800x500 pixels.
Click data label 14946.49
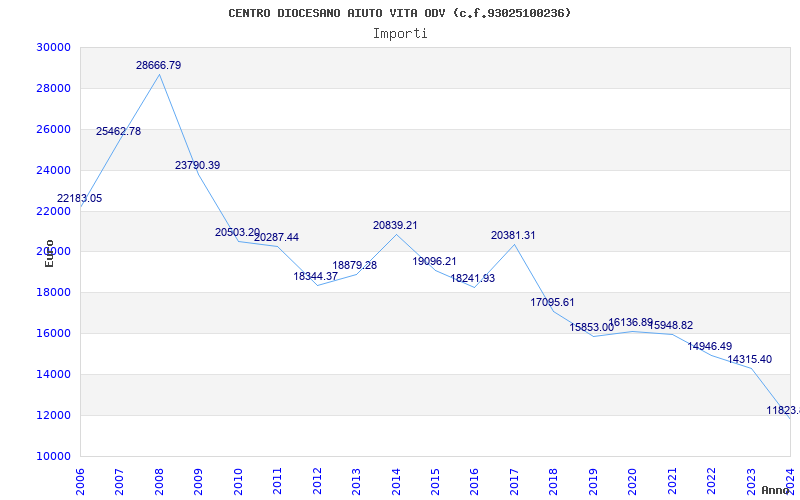point(710,346)
